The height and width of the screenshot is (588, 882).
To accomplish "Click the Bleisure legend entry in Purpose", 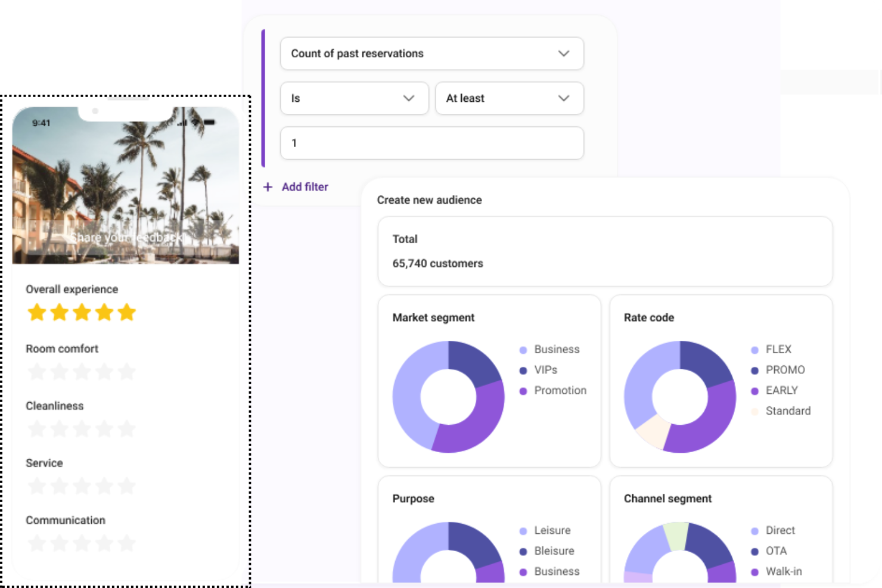I will [x=547, y=551].
